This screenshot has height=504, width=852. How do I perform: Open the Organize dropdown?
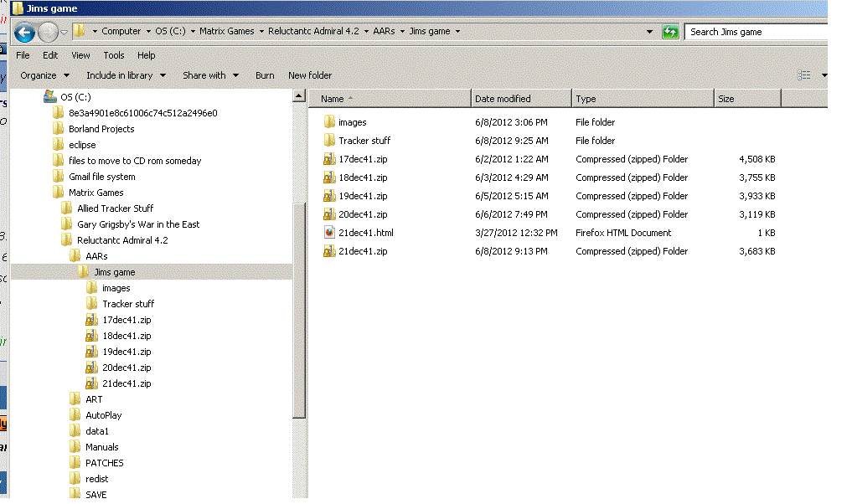[44, 75]
